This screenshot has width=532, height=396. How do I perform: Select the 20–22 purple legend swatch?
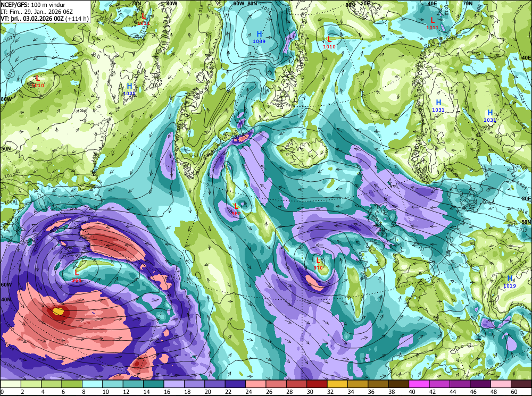(x=215, y=384)
